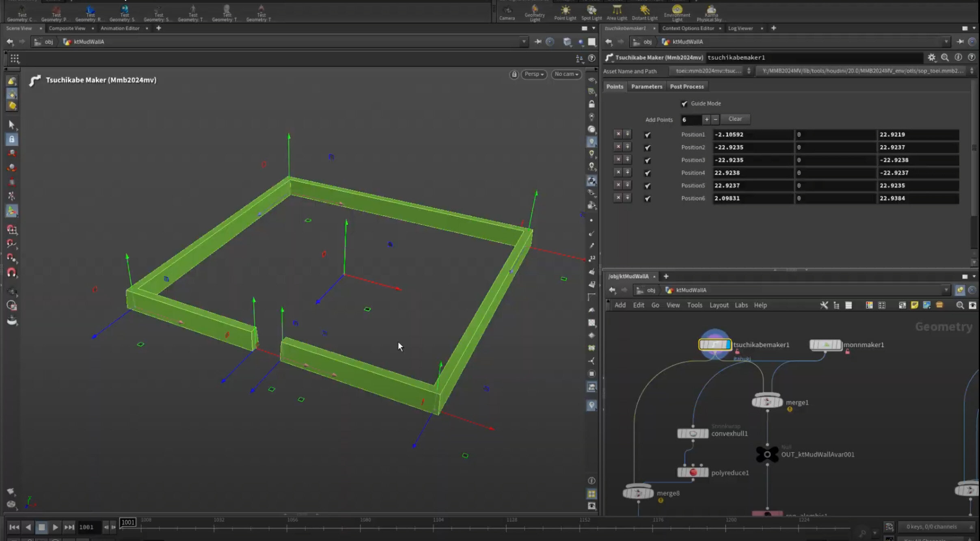Open parameter gear menu for tsuchikabemaker1

(931, 58)
